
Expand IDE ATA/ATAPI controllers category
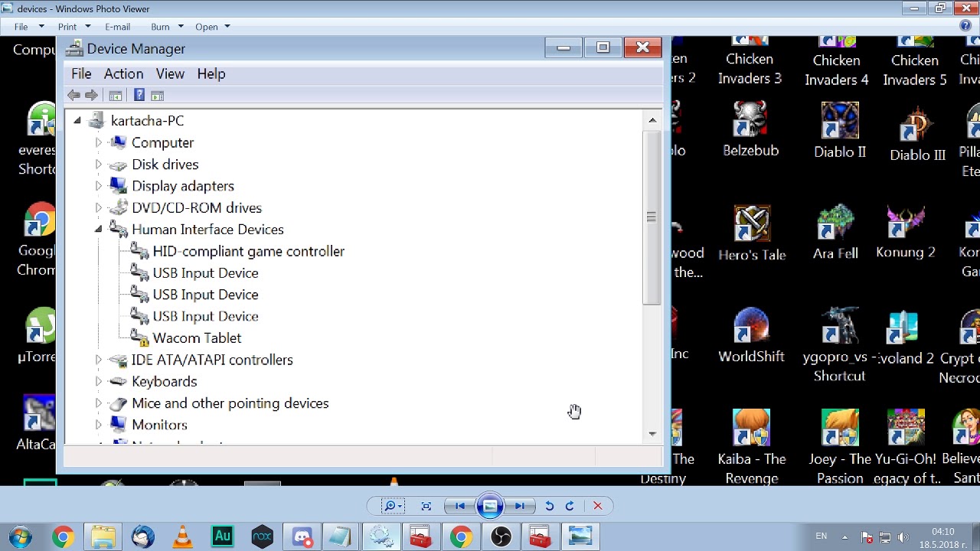98,360
